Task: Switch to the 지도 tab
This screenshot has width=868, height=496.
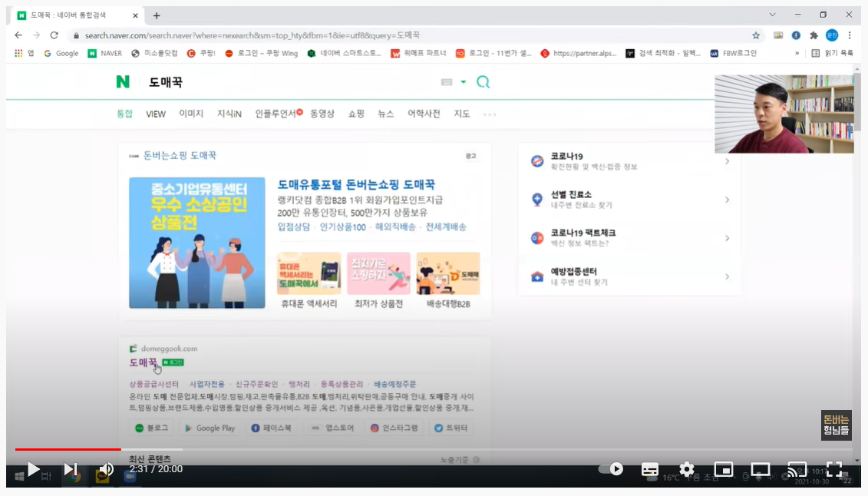Action: [x=462, y=114]
